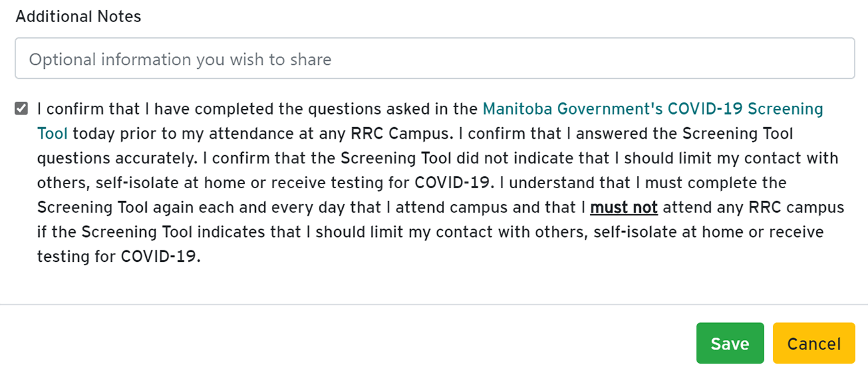Click the final "testing for COVID-19." line
This screenshot has width=868, height=375.
pyautogui.click(x=119, y=256)
